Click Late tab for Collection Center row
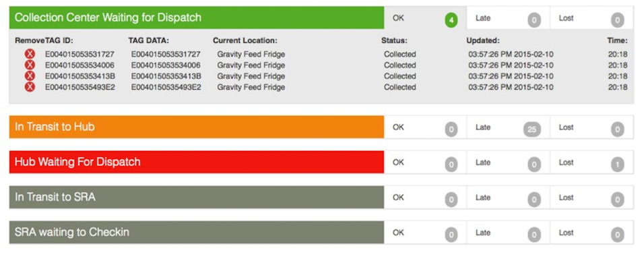This screenshot has height=263, width=644. click(508, 18)
